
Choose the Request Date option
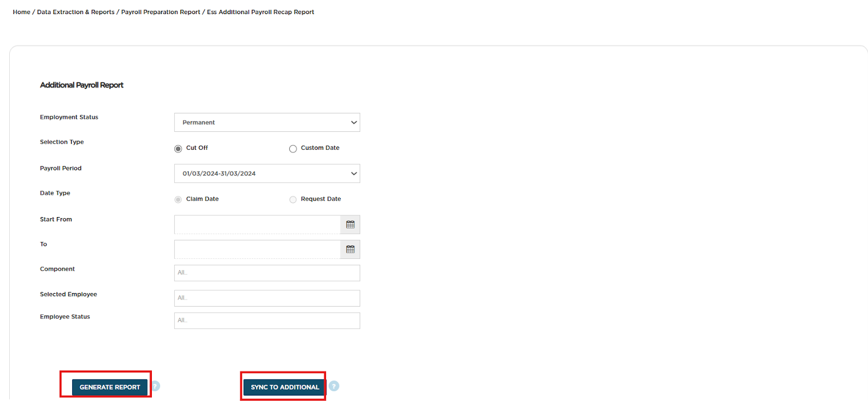[293, 200]
